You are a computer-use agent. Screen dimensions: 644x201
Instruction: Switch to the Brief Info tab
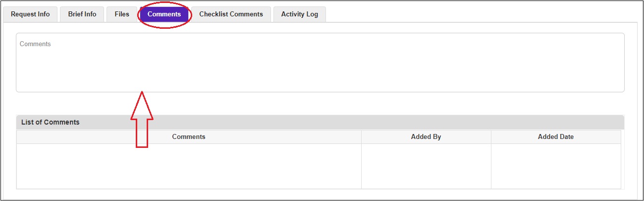[x=82, y=14]
